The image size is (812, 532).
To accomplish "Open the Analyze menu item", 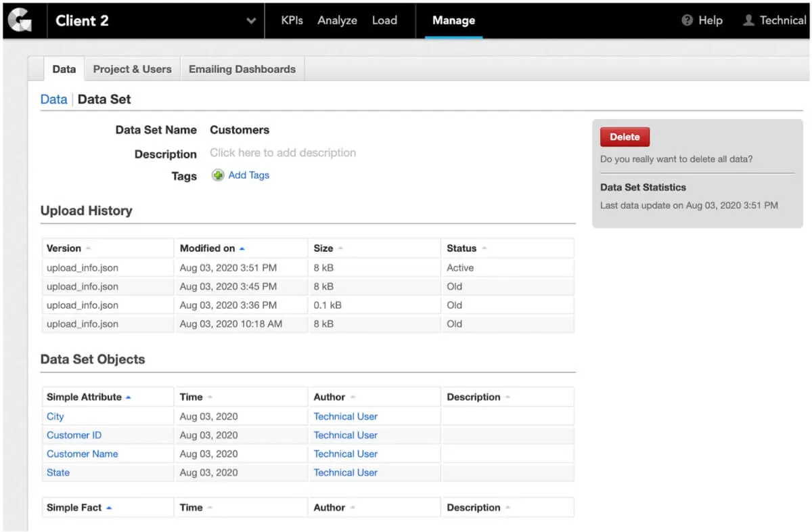I will pyautogui.click(x=337, y=20).
